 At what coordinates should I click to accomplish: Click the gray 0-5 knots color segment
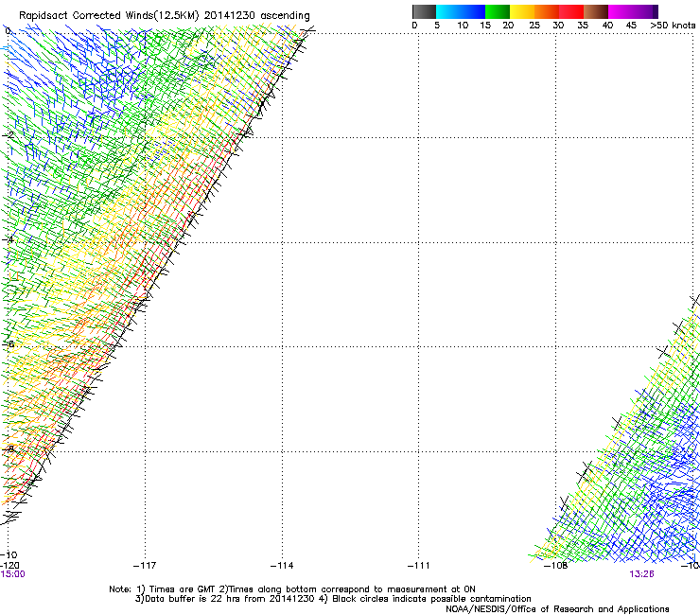click(x=424, y=11)
